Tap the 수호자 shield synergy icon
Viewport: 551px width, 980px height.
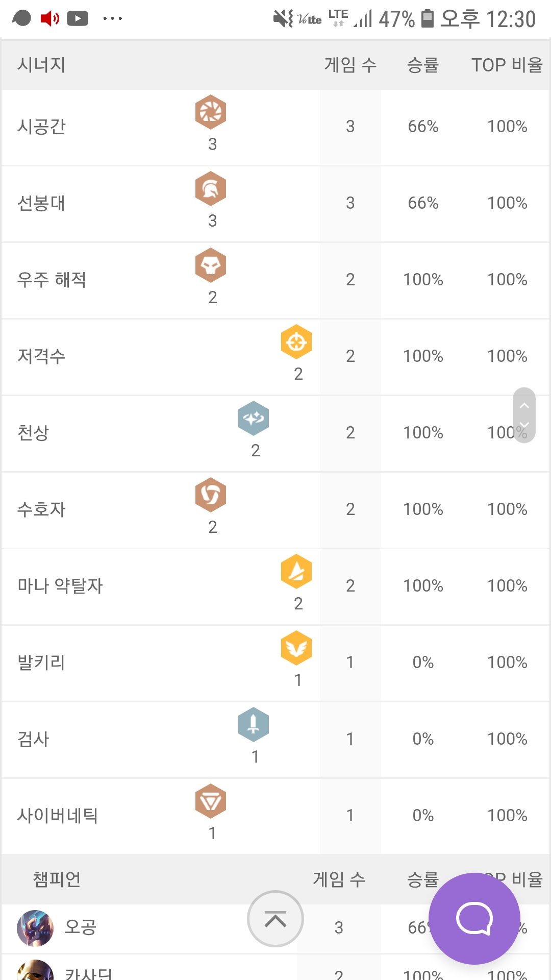(211, 495)
